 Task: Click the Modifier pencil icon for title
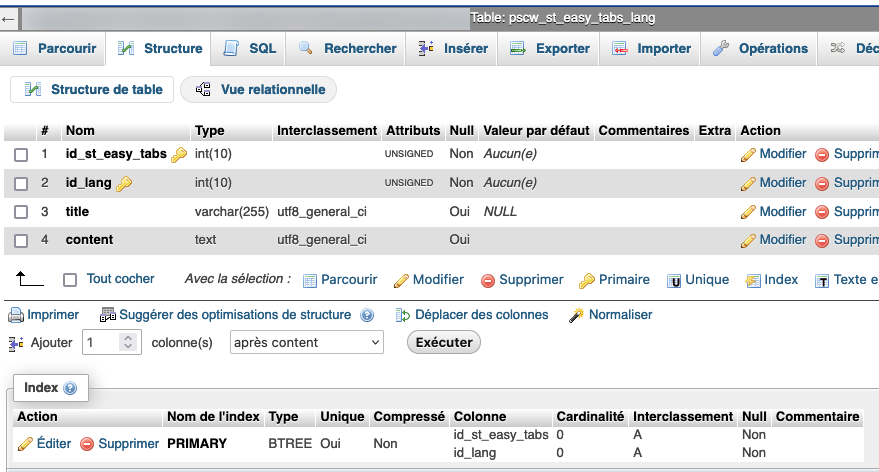(748, 212)
